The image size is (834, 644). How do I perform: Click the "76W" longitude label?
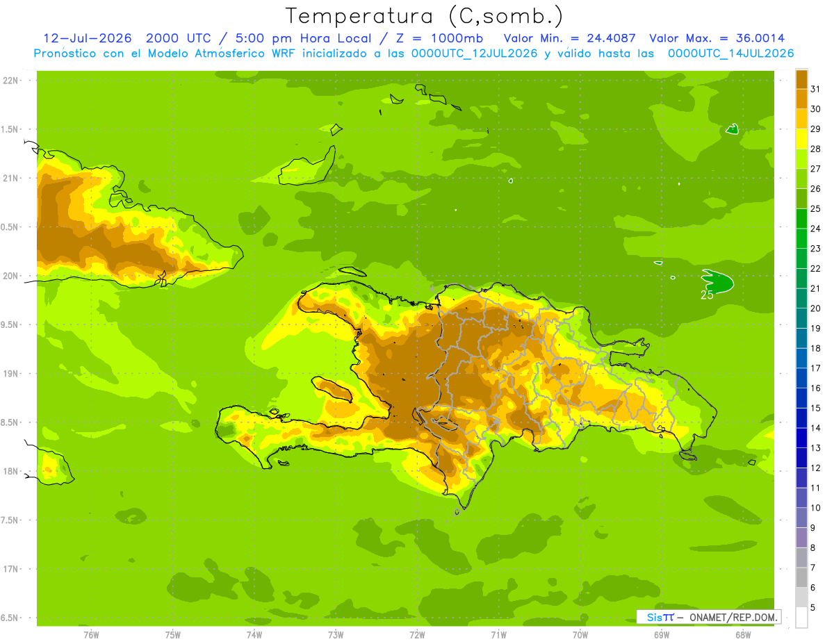91,635
